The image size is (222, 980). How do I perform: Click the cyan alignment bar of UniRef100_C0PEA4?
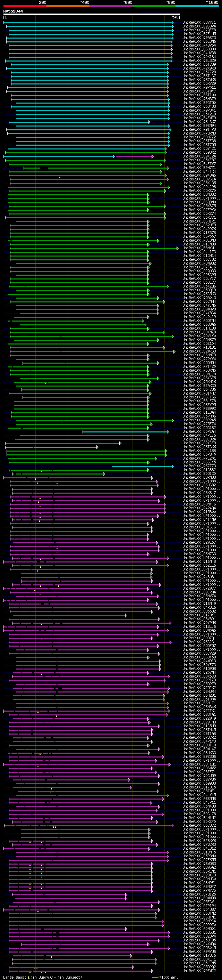click(x=126, y=432)
